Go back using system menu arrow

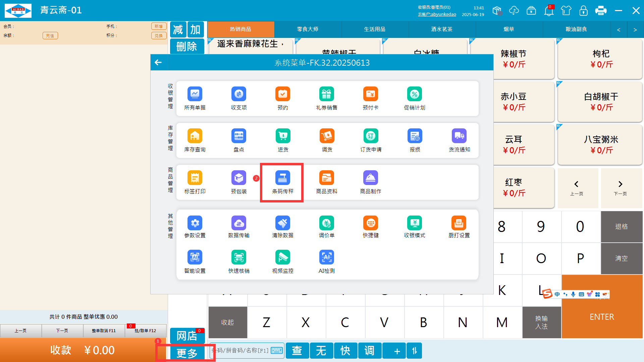(158, 62)
